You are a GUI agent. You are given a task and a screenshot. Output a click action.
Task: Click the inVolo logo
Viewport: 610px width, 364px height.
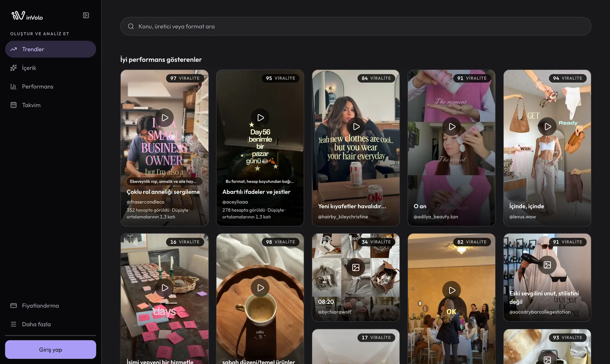click(x=27, y=16)
